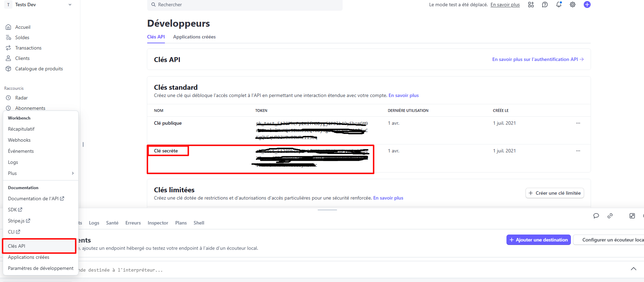The image size is (644, 282).
Task: Open the Plans workbench tab
Action: click(x=181, y=223)
